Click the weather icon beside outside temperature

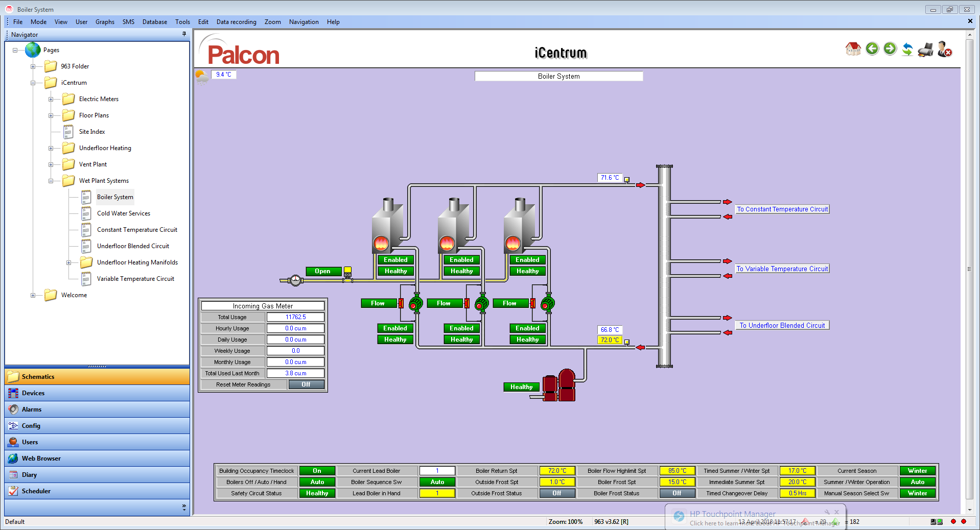(202, 77)
